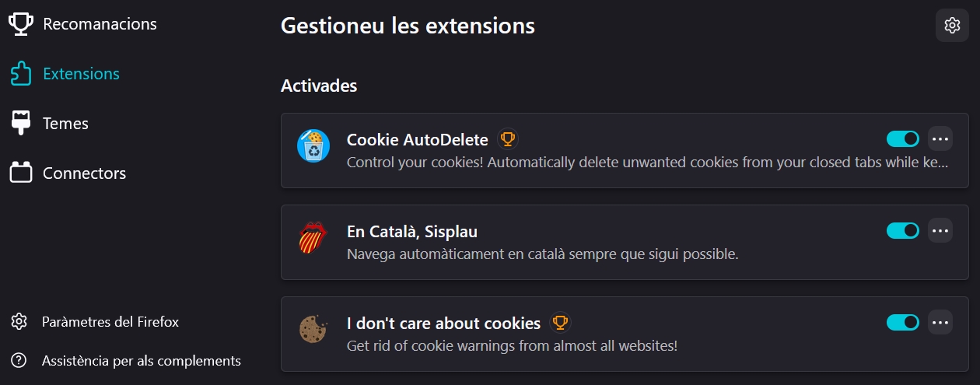980x385 pixels.
Task: Click the Cookie AutoDelete extension icon
Action: pos(313,146)
